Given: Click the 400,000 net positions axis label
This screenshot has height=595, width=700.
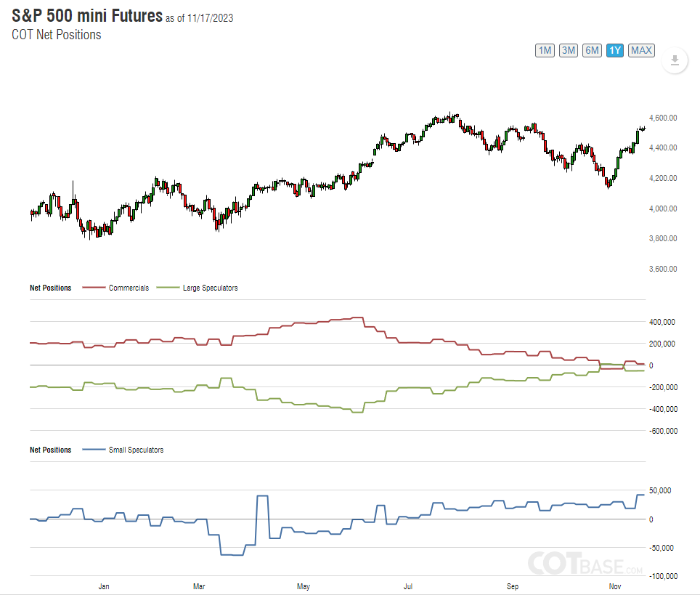Looking at the screenshot, I should (x=663, y=322).
